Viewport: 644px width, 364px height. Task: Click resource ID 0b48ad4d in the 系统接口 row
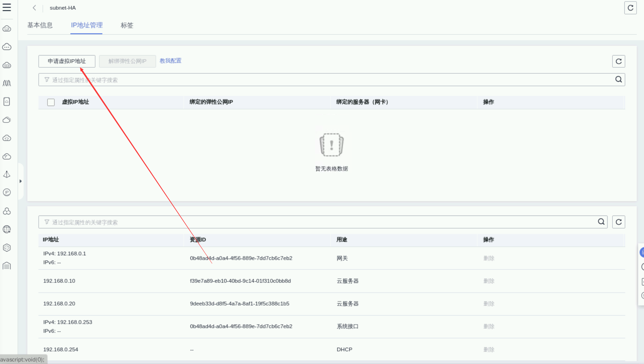[x=241, y=326]
